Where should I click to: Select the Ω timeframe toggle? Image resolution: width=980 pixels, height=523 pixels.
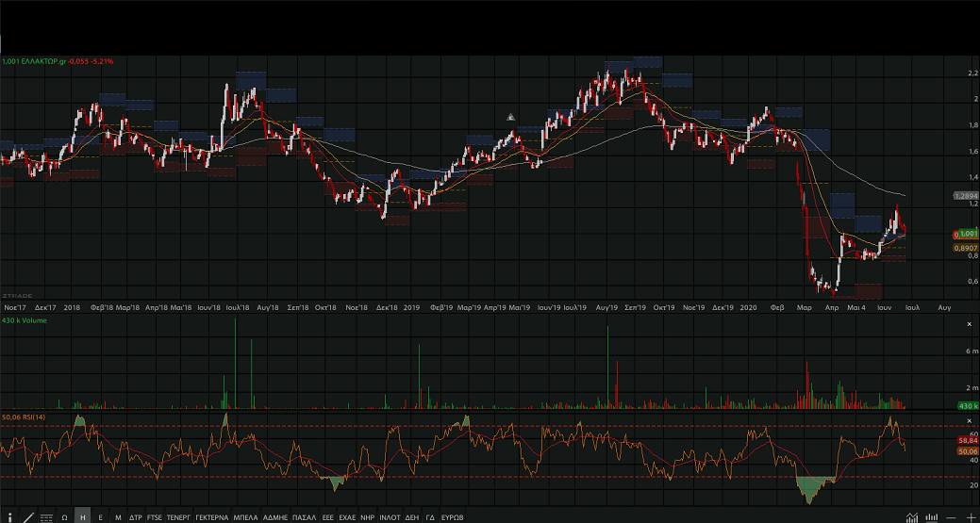[64, 517]
